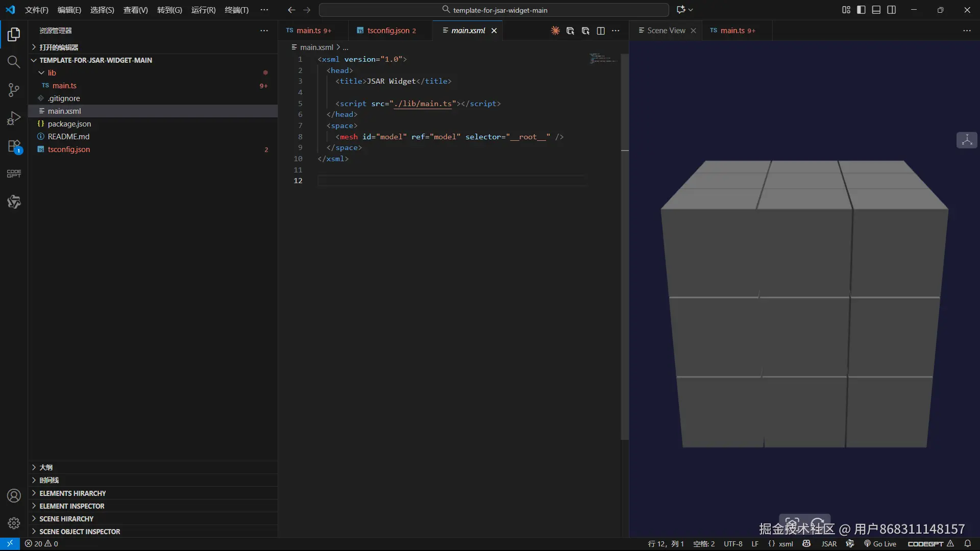Open the 运行(R) menu
The width and height of the screenshot is (980, 551).
[203, 10]
